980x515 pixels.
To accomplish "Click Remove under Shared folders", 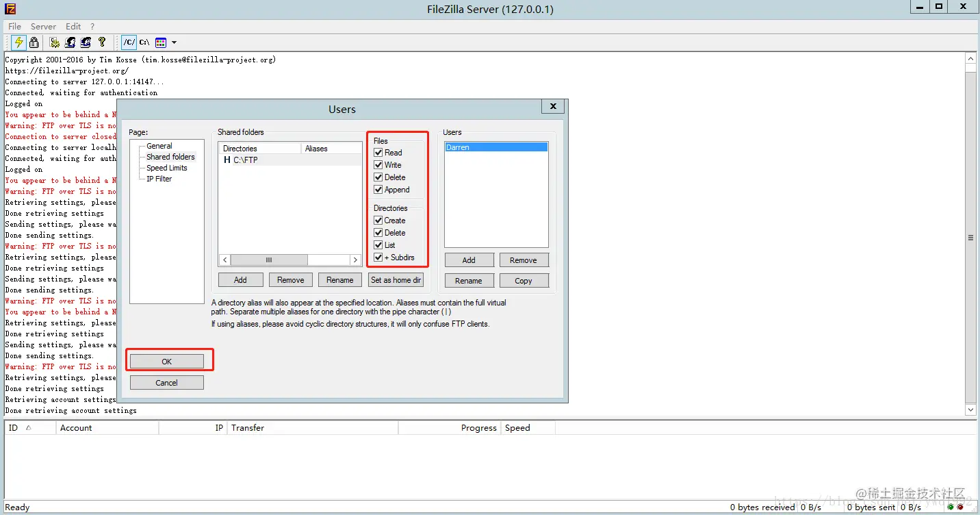I will point(291,280).
